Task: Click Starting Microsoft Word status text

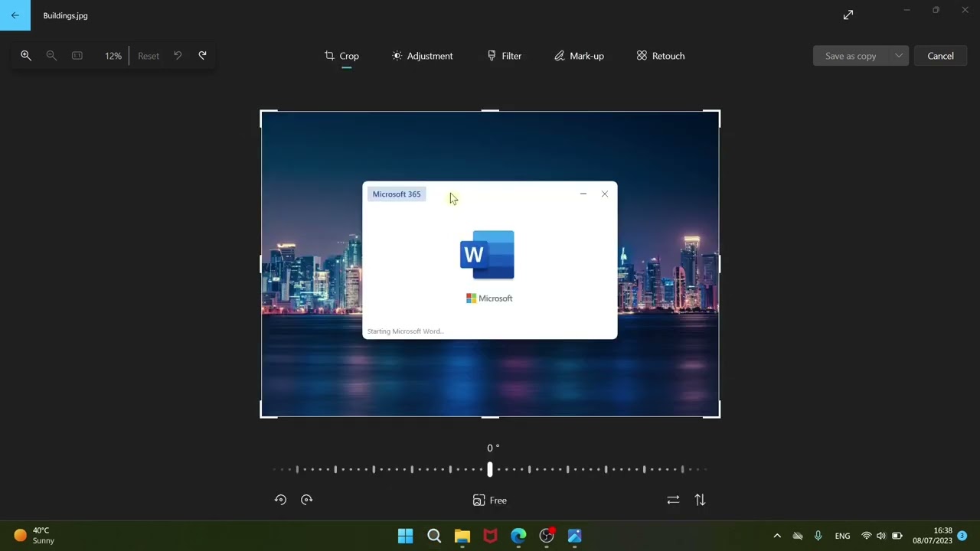Action: (405, 331)
